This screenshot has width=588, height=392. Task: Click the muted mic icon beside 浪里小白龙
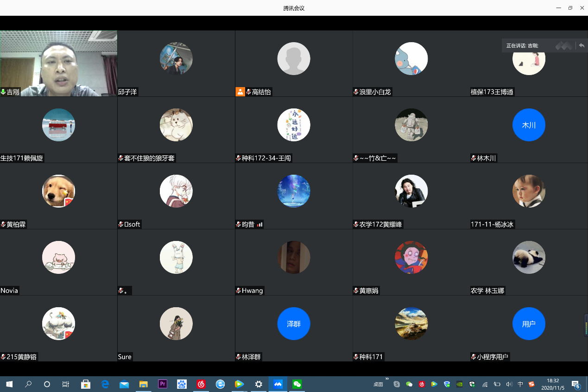coord(356,92)
